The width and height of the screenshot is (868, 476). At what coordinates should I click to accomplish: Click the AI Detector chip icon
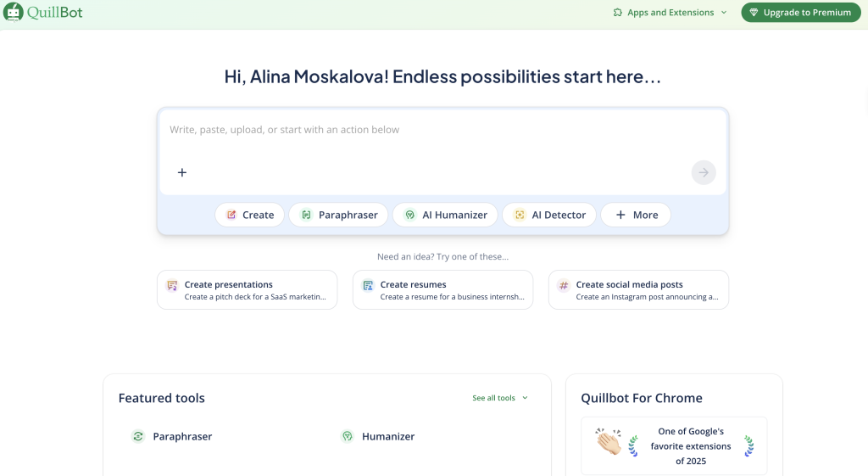520,215
